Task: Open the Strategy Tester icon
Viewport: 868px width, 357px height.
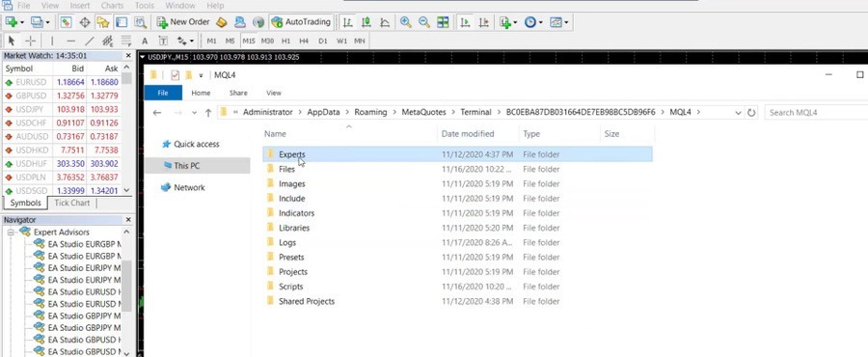Action: [140, 22]
